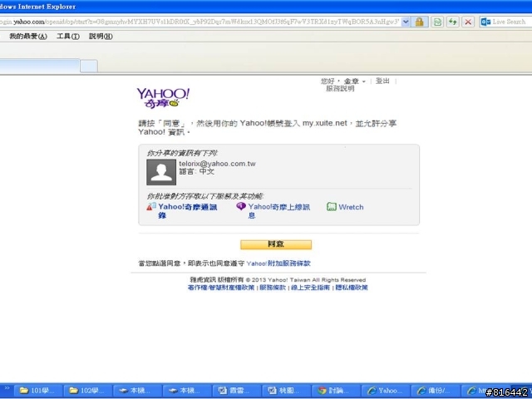Open the 線上安全指南 link
The height and width of the screenshot is (399, 532).
click(x=310, y=288)
